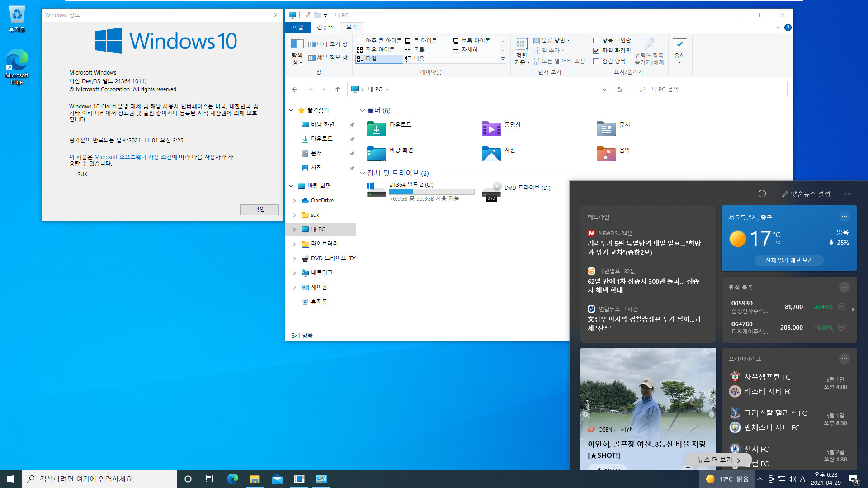
Task: Open the Computer (컴퓨터) ribbon tab
Action: tap(325, 27)
